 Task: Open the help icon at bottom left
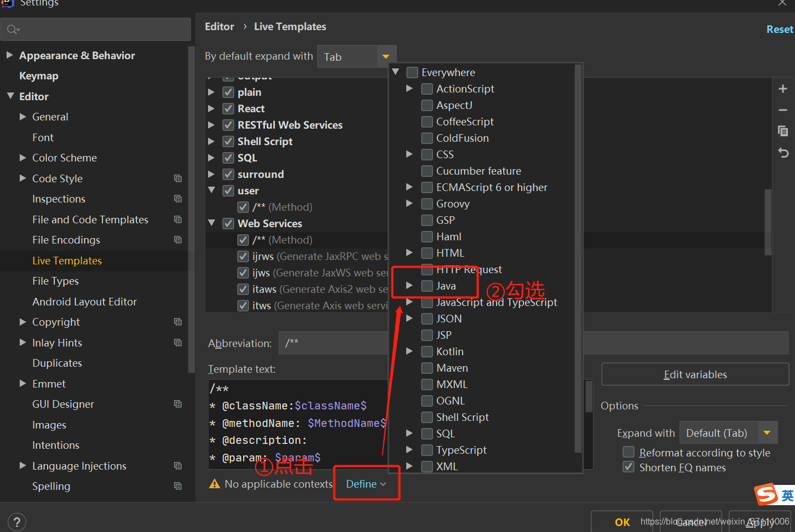pyautogui.click(x=16, y=521)
